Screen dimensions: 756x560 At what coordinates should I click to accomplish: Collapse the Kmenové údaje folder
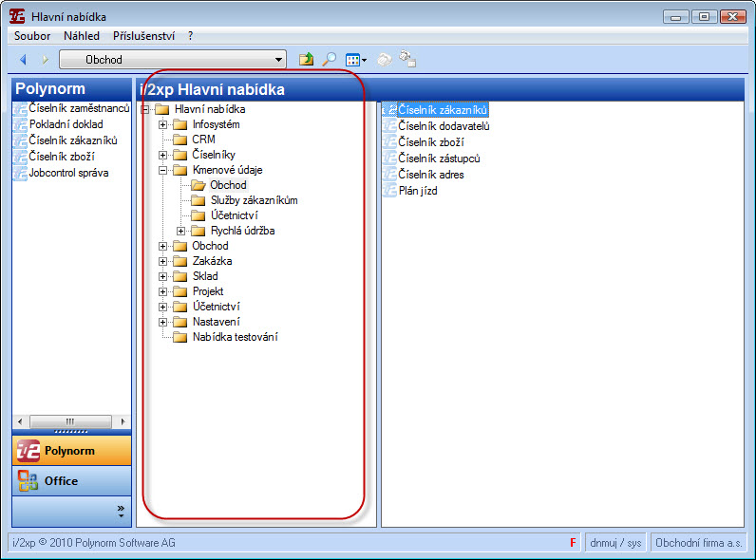point(163,170)
